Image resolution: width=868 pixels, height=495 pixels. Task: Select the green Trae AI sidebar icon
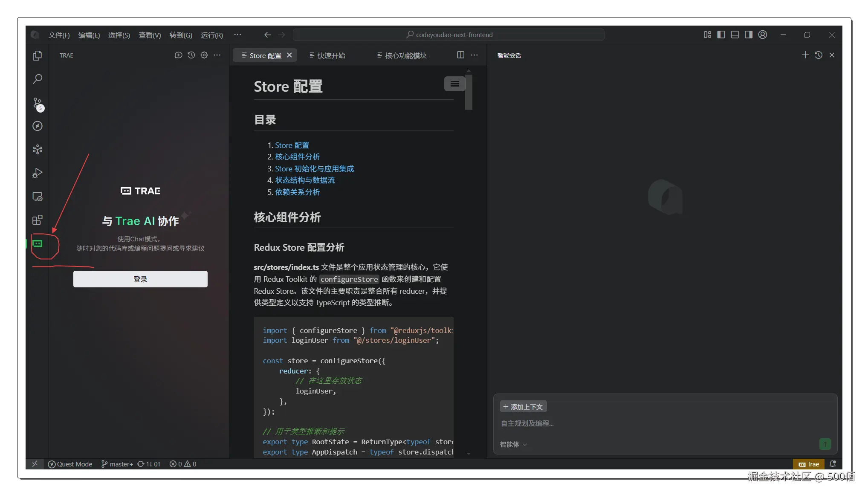[x=38, y=243]
